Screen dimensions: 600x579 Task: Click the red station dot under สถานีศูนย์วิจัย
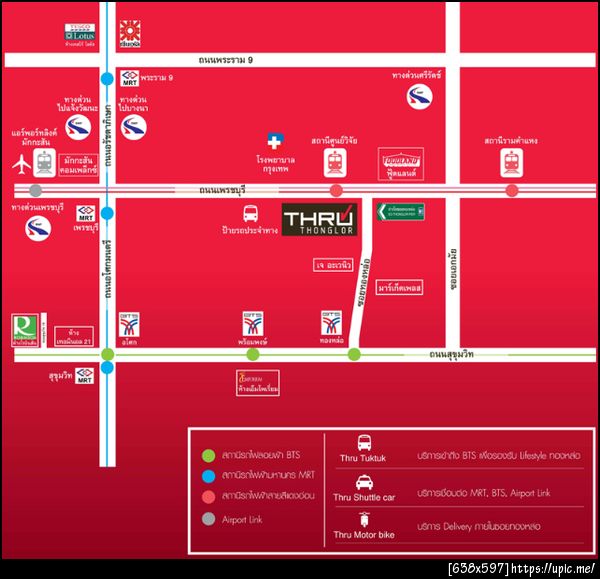pos(336,190)
